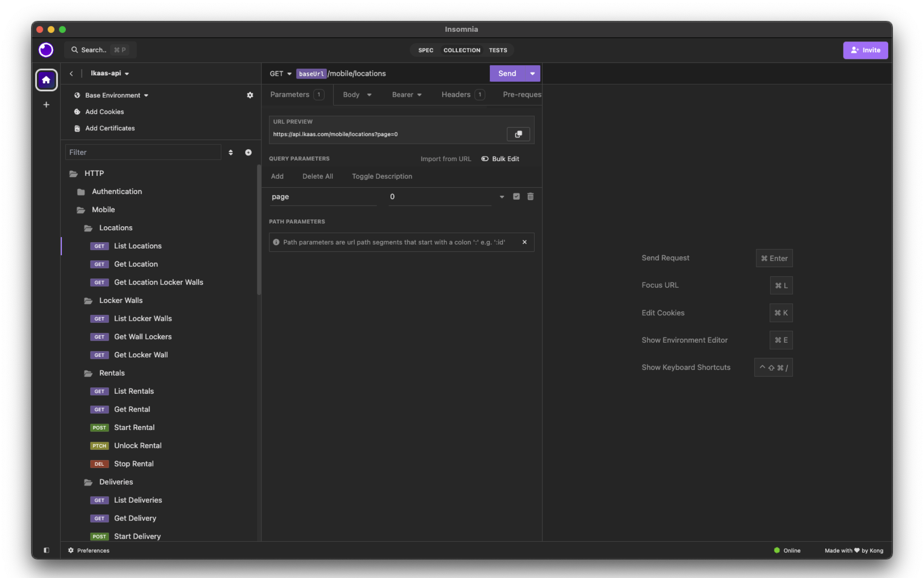
Task: Click the sort order arrows icon
Action: 231,152
